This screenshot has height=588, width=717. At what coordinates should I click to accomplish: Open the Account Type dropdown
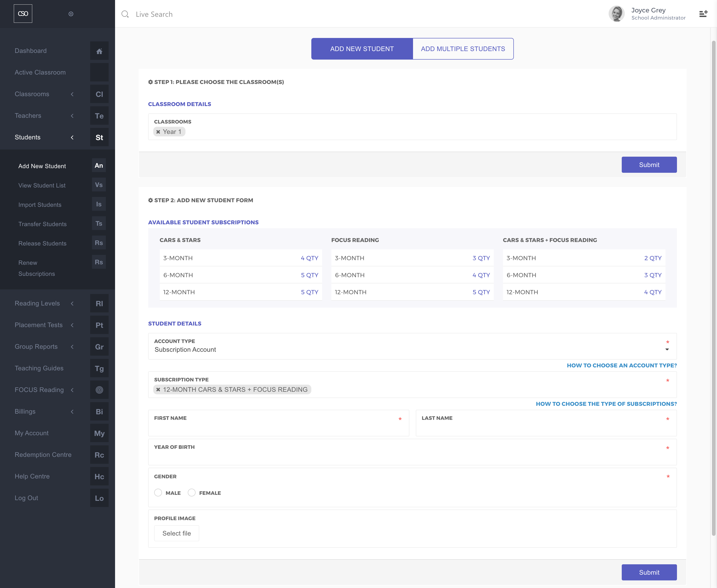(412, 349)
